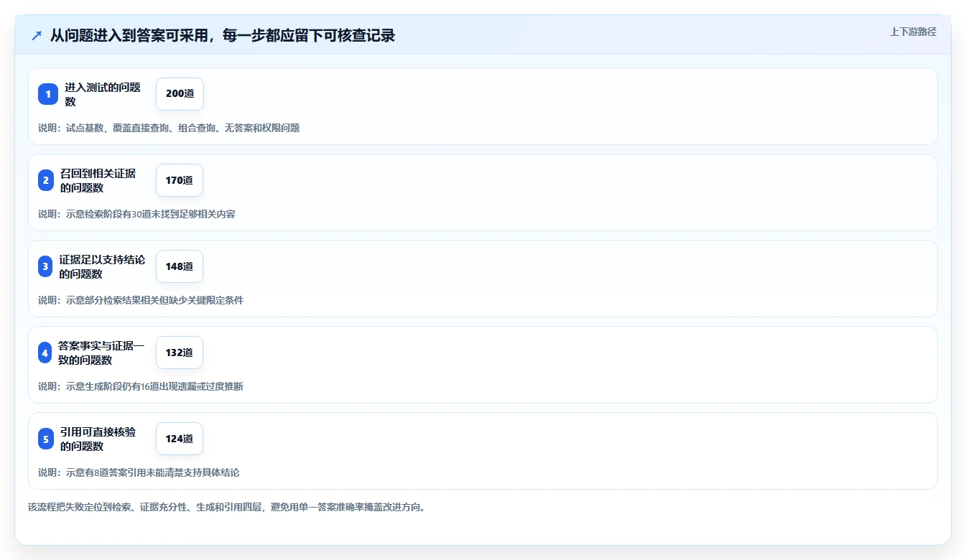Click the step 5 number badge
Image resolution: width=966 pixels, height=560 pixels.
(x=46, y=439)
